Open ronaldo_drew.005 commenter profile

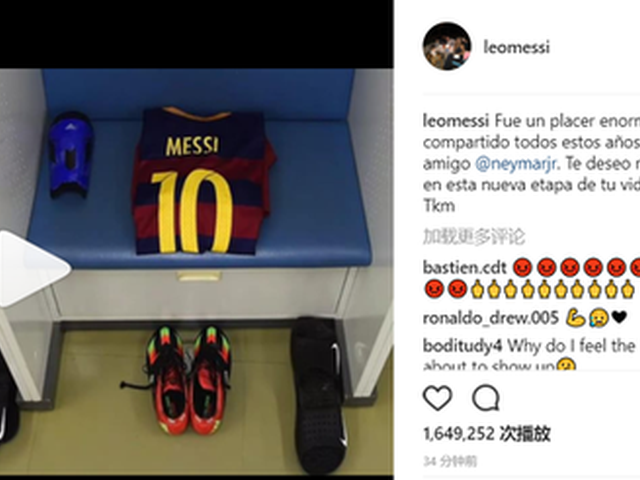(491, 318)
